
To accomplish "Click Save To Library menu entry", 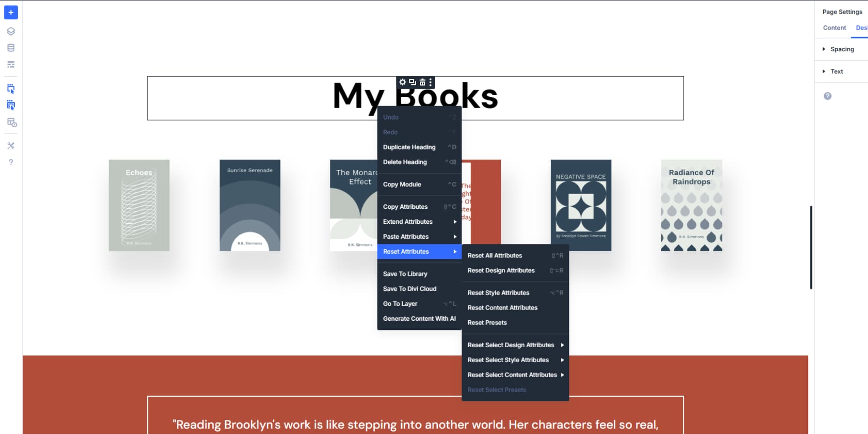I will [x=405, y=274].
